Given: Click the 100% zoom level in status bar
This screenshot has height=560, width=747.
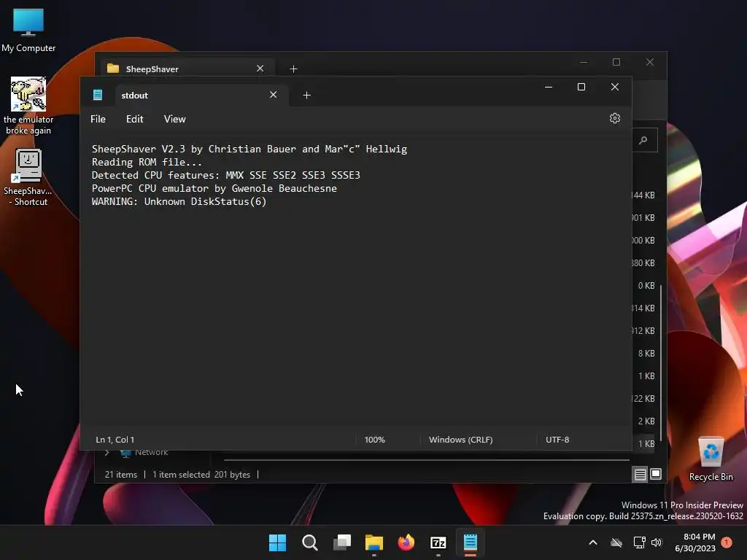Looking at the screenshot, I should pos(375,440).
